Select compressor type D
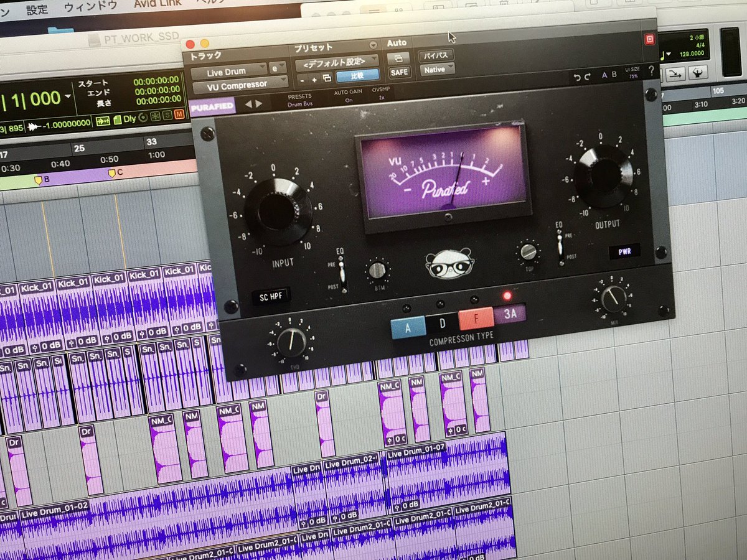The image size is (747, 560). click(x=442, y=322)
